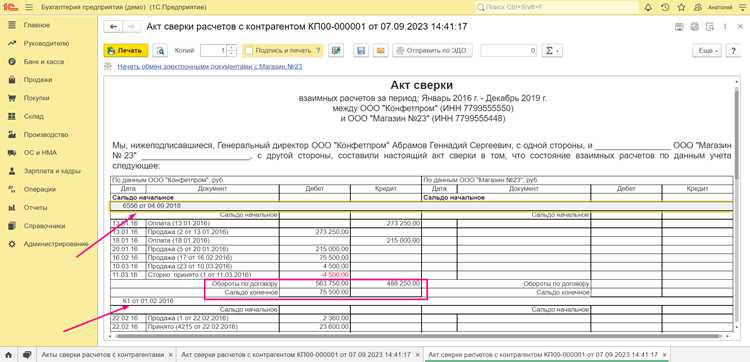Open the Банк и касса section
Viewport: 750px width, 362px height.
pyautogui.click(x=44, y=62)
